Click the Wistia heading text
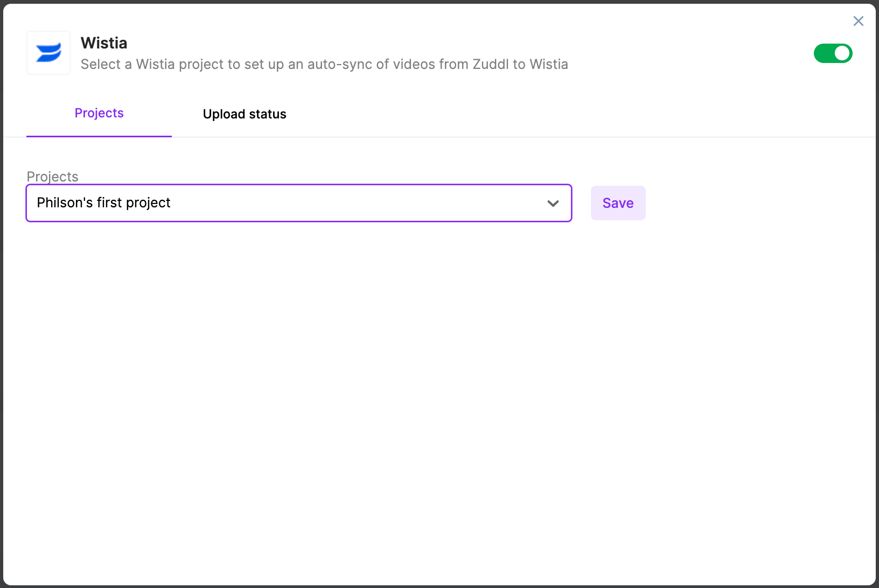This screenshot has width=879, height=588. (104, 43)
